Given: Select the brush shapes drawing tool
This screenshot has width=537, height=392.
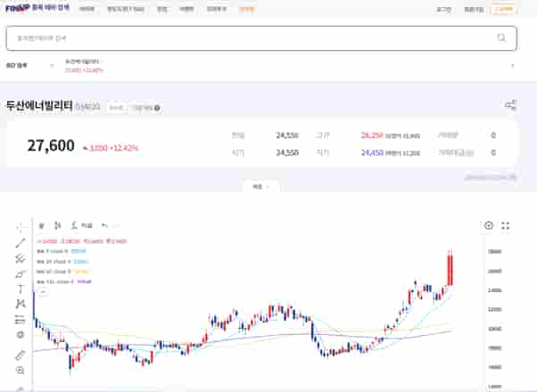Looking at the screenshot, I should (21, 274).
